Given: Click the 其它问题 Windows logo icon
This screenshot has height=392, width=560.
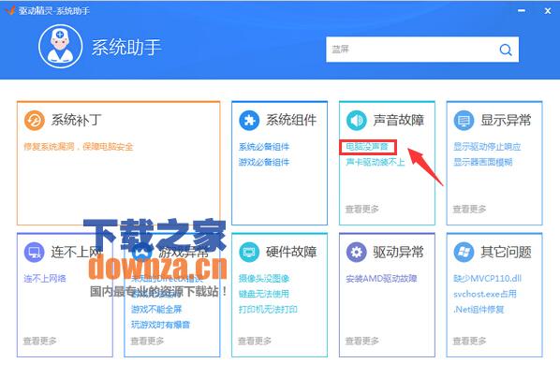Looking at the screenshot, I should 464,252.
